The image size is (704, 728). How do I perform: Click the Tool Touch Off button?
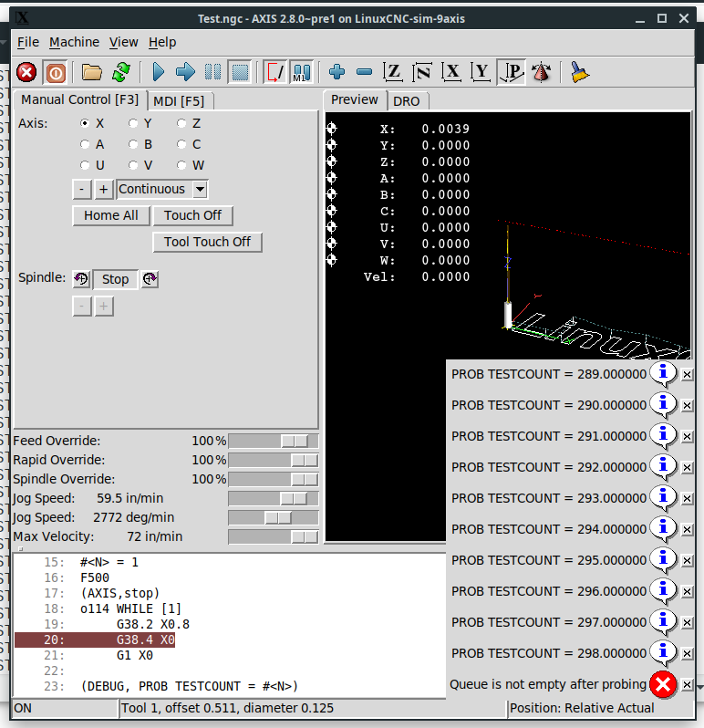pos(207,242)
